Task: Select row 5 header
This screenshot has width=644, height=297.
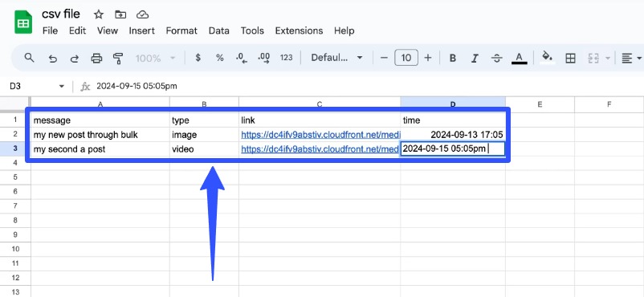Action: pos(15,177)
